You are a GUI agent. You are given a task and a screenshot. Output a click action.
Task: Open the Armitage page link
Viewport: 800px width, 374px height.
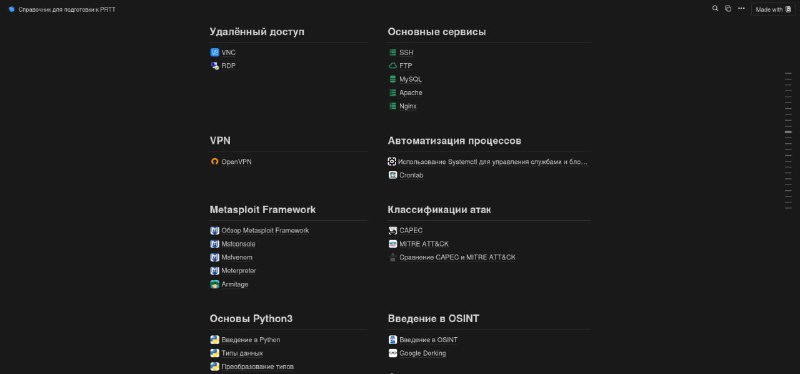point(235,284)
